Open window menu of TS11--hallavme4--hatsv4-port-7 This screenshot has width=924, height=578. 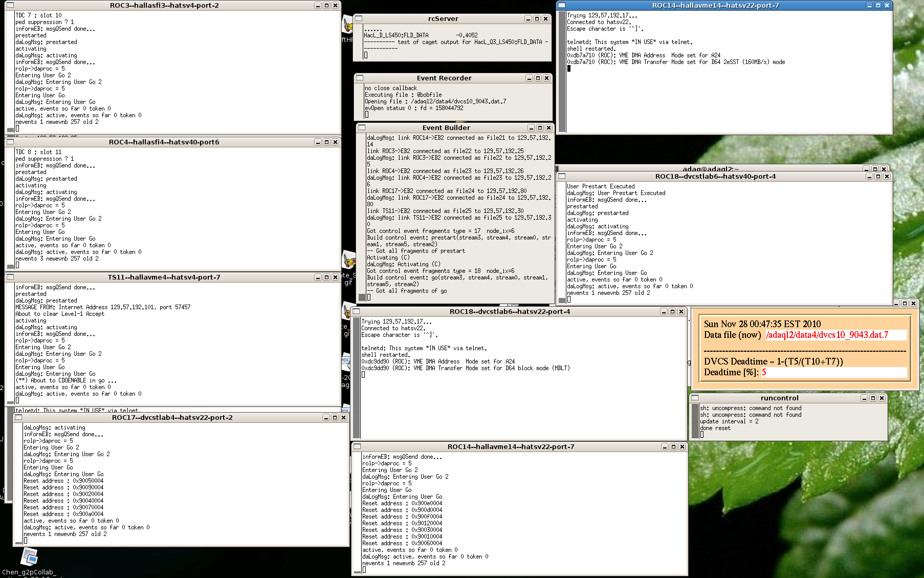(x=10, y=277)
